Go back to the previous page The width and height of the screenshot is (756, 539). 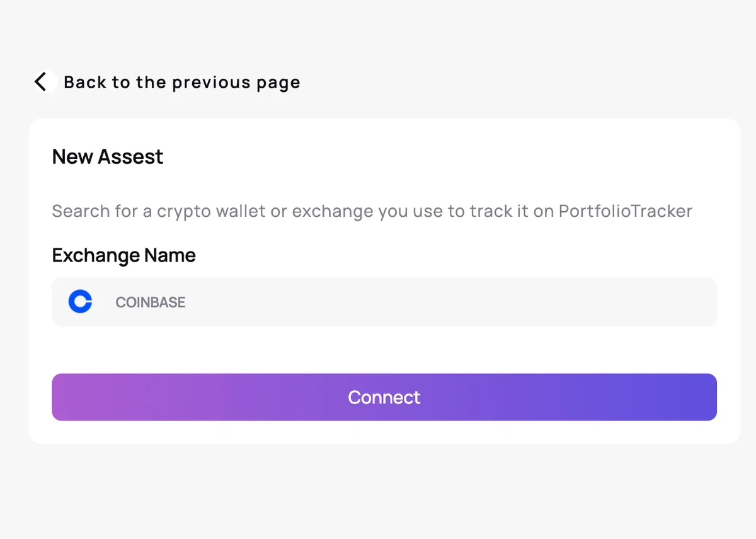(x=181, y=83)
